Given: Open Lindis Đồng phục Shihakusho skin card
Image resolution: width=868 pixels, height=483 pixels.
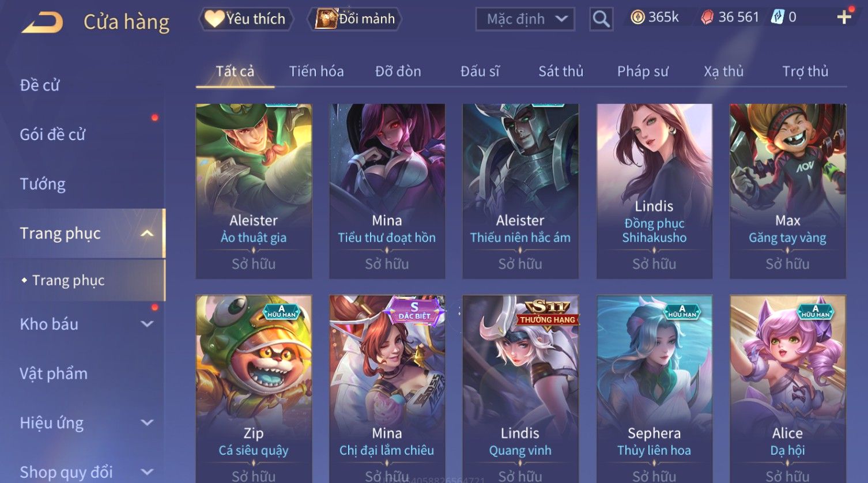Looking at the screenshot, I should (654, 191).
